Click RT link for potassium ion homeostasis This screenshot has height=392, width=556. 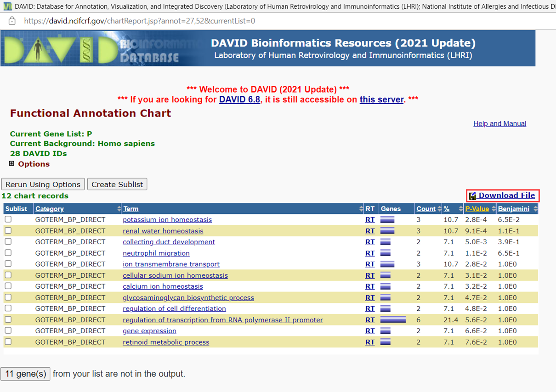tap(370, 220)
